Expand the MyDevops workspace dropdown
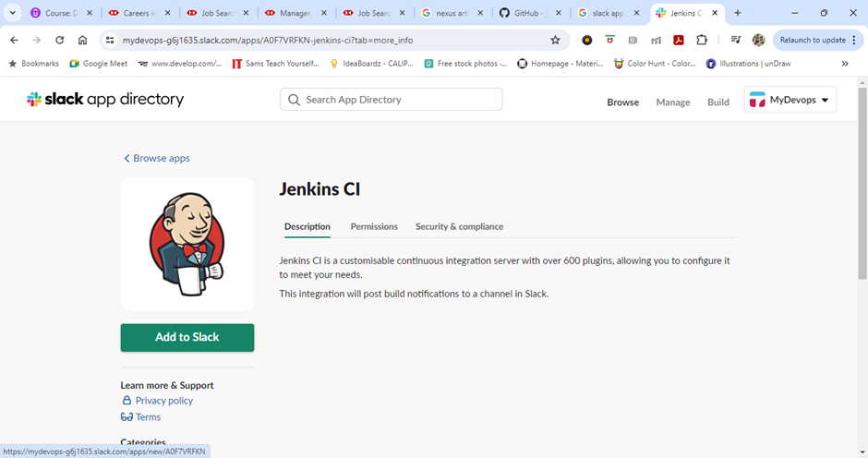 click(x=790, y=100)
